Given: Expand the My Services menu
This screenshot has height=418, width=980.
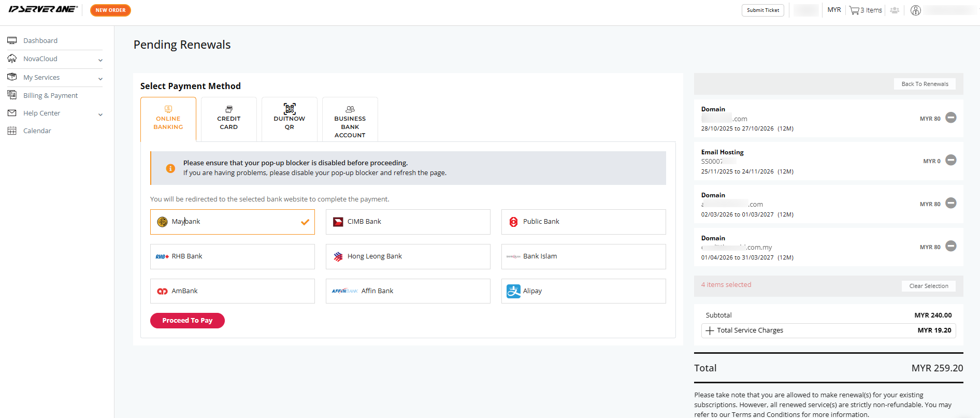Looking at the screenshot, I should 100,79.
